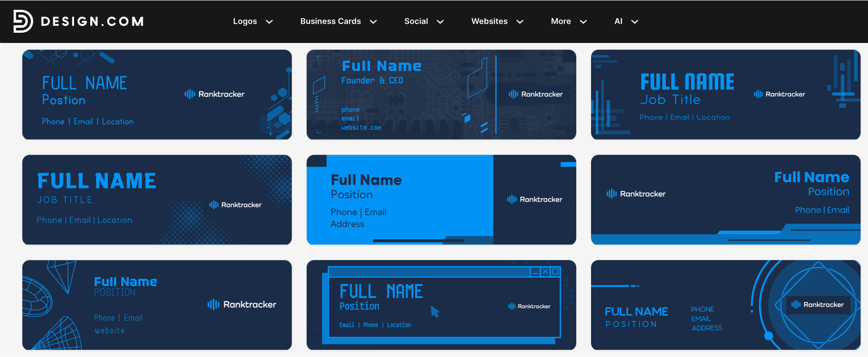Select the 'Founder & CEO' circuit card template

tap(441, 95)
